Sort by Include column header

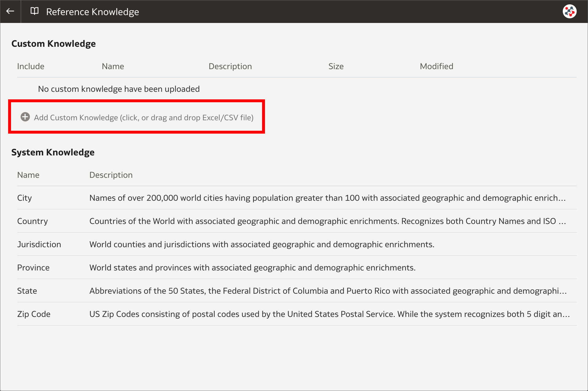coord(30,66)
